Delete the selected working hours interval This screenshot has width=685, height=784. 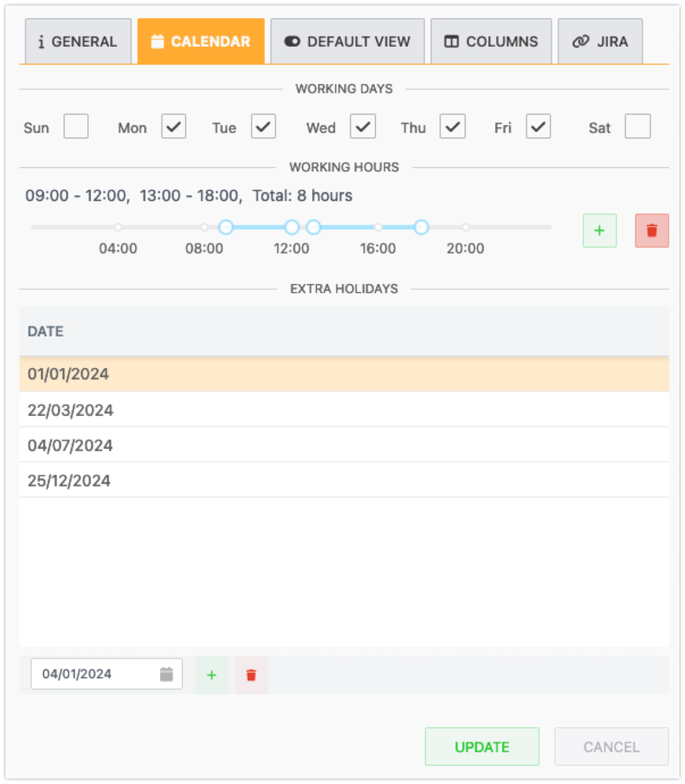tap(650, 230)
